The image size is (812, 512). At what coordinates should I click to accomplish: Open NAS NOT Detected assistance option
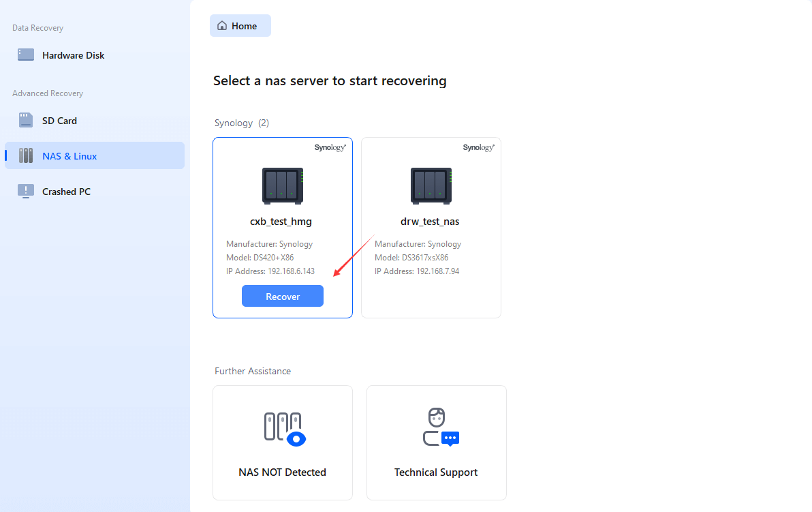[282, 442]
